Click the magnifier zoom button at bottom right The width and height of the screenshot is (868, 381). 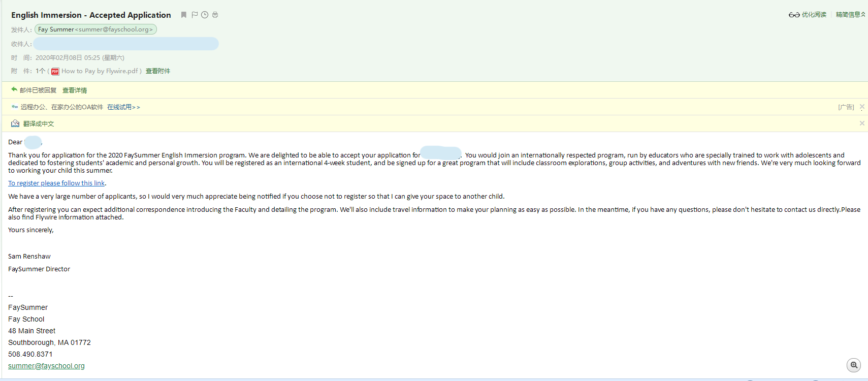854,365
